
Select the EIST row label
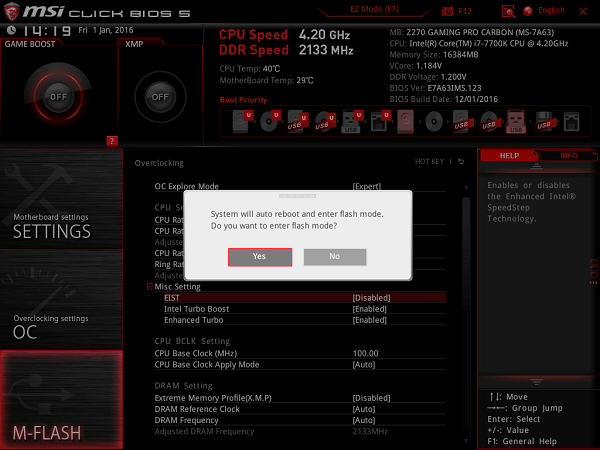(x=171, y=298)
